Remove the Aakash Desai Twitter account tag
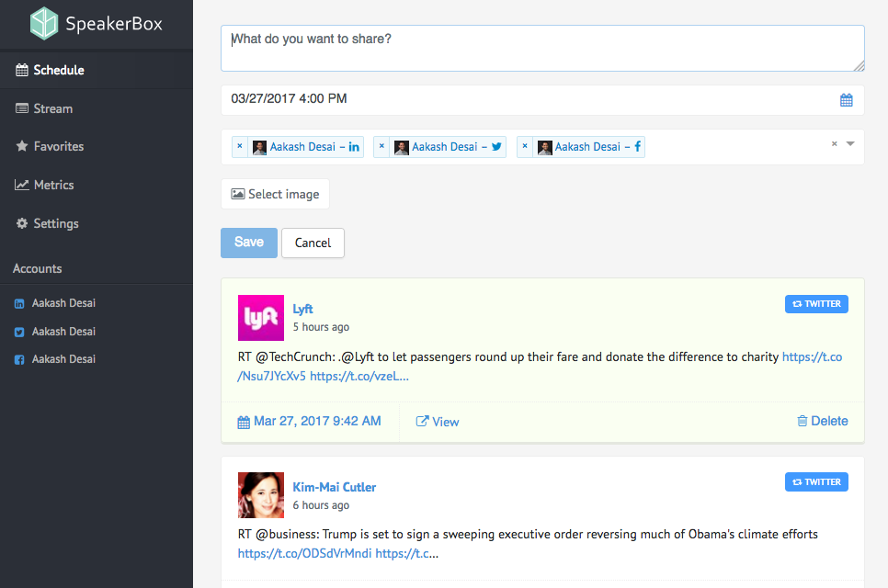Screen dimensions: 888x588 [381, 146]
